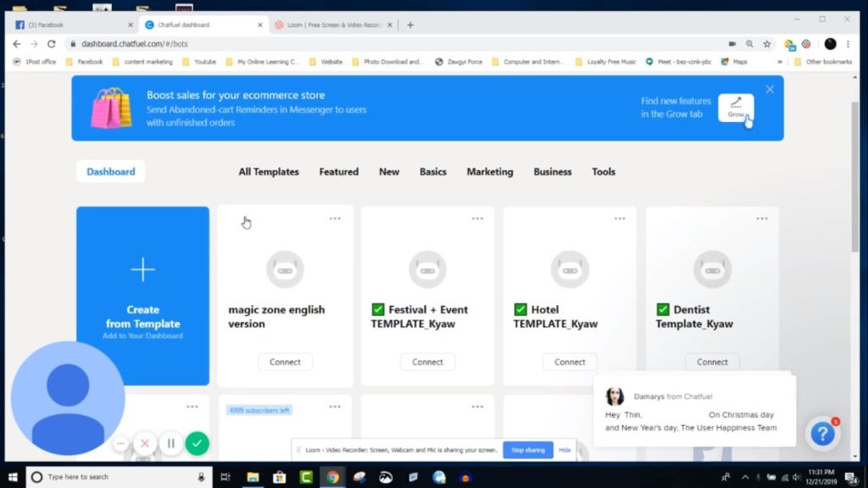The height and width of the screenshot is (488, 868).
Task: Connect the magic zone english version bot
Action: pos(285,362)
